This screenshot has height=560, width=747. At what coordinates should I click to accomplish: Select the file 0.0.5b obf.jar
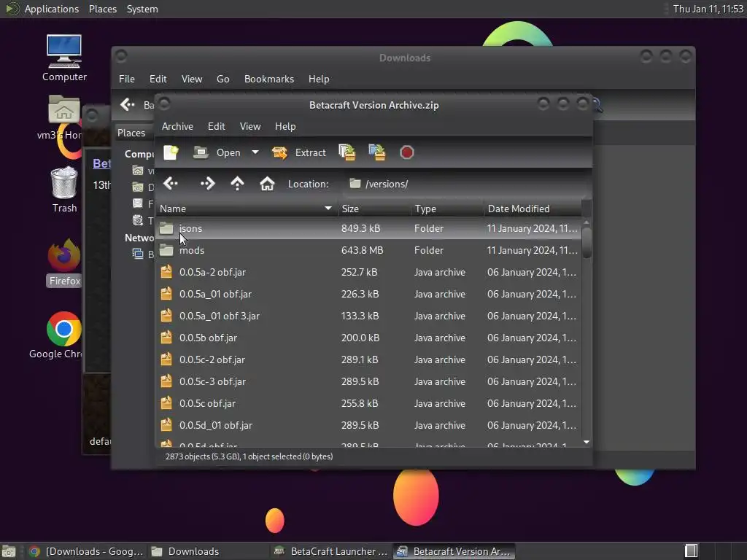tap(368, 338)
